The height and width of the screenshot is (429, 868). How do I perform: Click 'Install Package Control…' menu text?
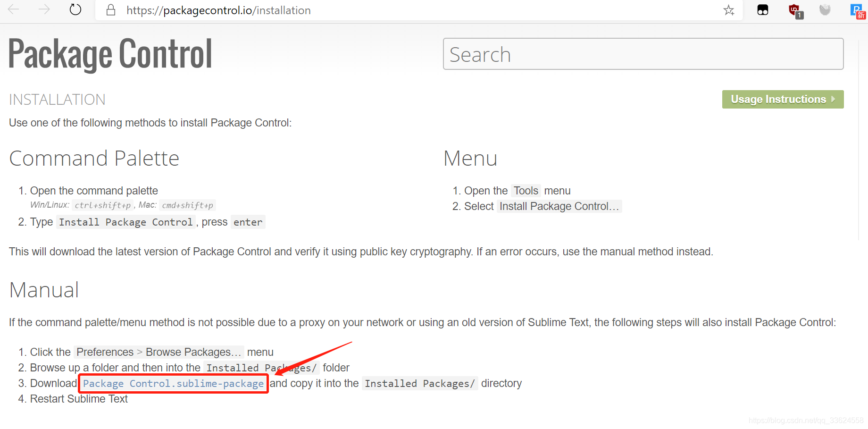559,206
